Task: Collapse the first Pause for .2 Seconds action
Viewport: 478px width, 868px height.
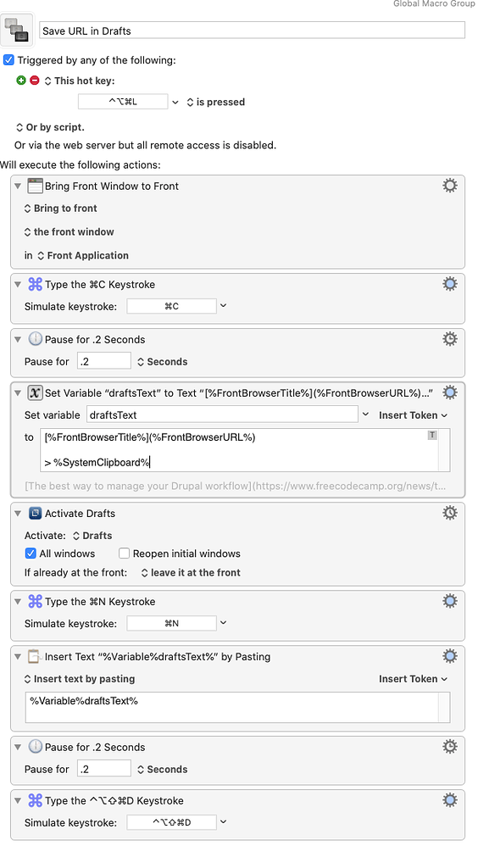Action: click(18, 340)
